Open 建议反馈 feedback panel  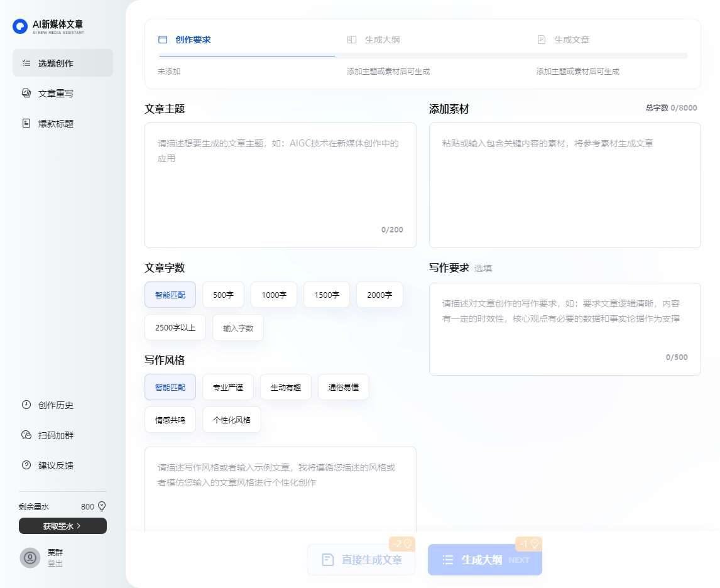click(56, 465)
